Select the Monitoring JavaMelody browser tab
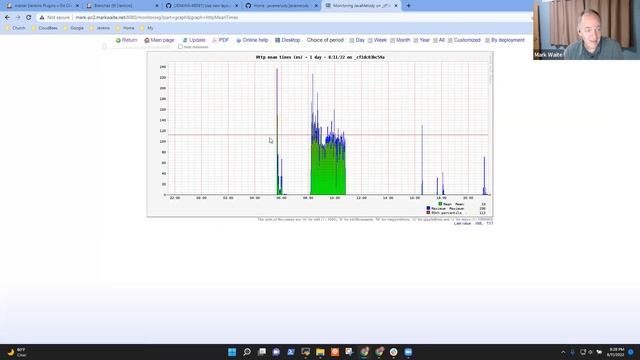The image size is (640, 360). click(x=361, y=6)
